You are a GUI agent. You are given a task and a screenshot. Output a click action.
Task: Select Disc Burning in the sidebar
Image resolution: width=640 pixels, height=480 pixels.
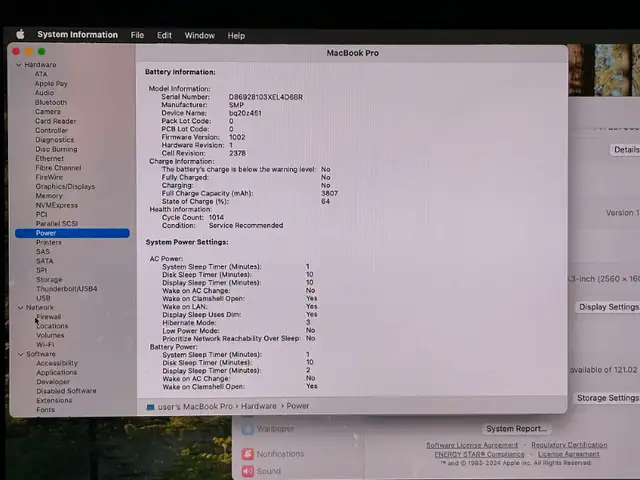56,149
